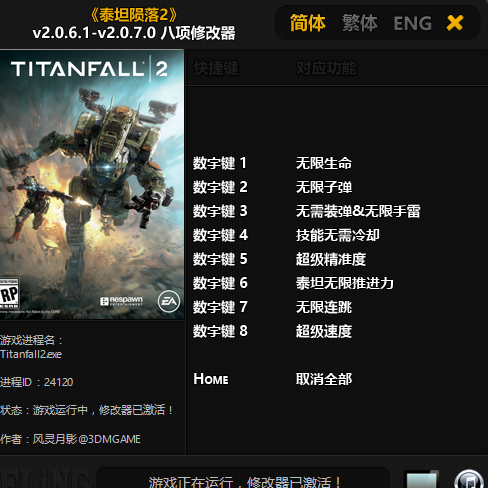488x488 pixels.
Task: Switch language to ENG
Action: point(413,23)
